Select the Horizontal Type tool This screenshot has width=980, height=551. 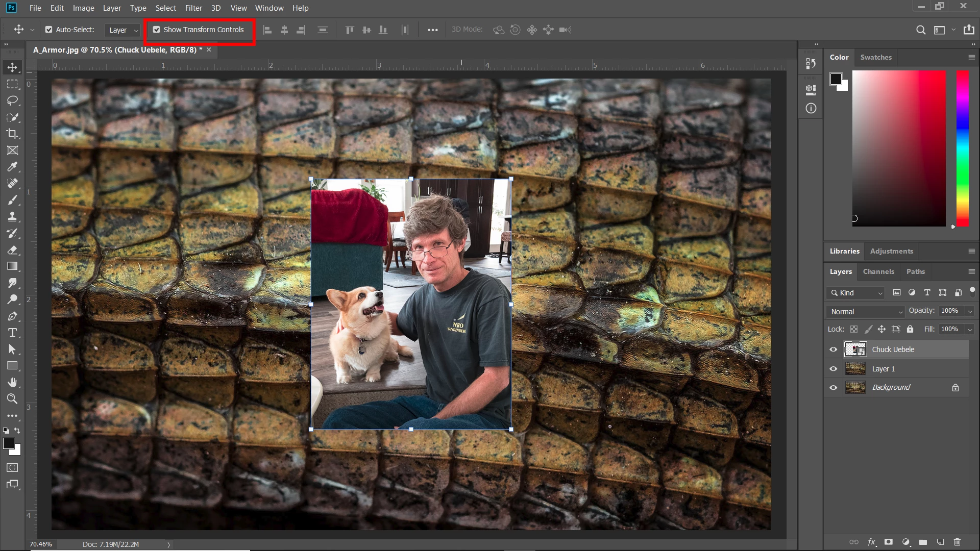coord(12,333)
